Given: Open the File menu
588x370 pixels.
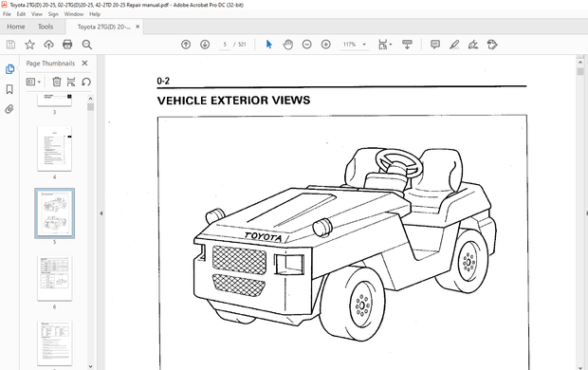Looking at the screenshot, I should click(7, 14).
